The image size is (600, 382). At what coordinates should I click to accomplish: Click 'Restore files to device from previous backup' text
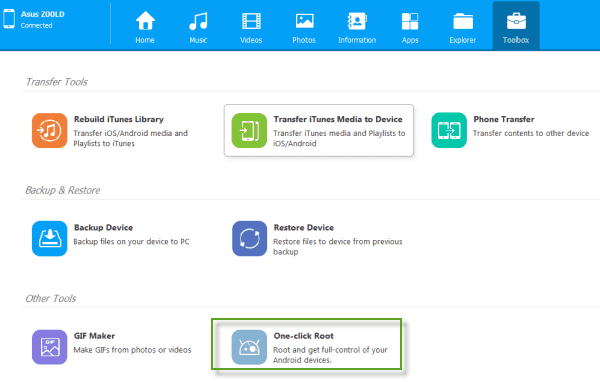[x=338, y=247]
